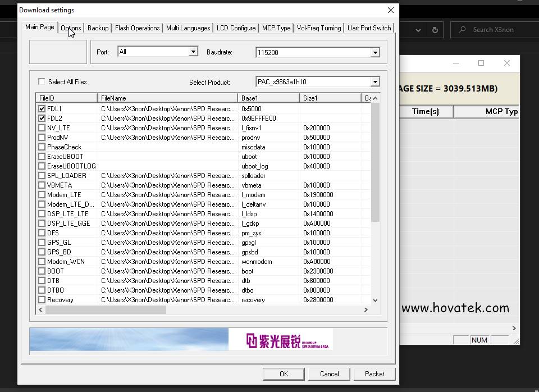Select the Uart Port Switch tab

369,27
